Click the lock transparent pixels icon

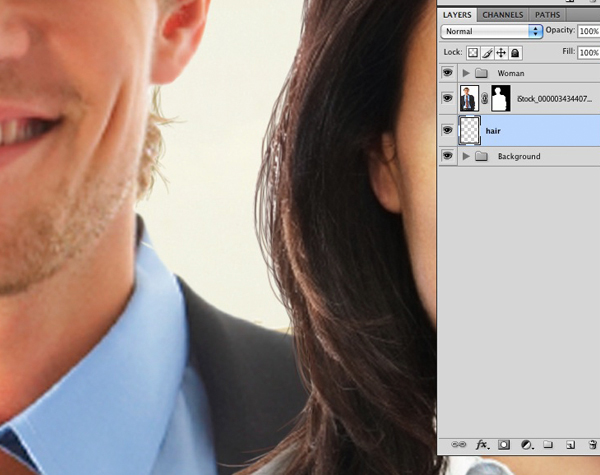[x=474, y=52]
